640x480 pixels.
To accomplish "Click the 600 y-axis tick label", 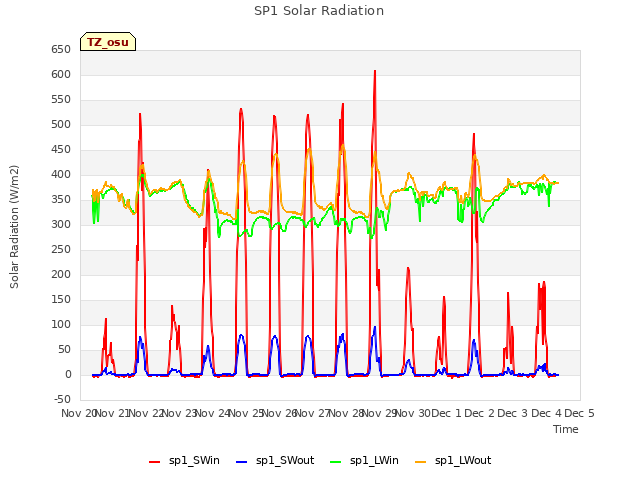I will (61, 74).
